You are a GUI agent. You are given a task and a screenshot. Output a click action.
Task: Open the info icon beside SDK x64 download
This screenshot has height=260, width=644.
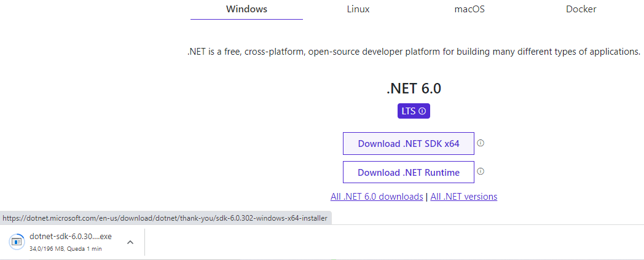[x=481, y=143]
